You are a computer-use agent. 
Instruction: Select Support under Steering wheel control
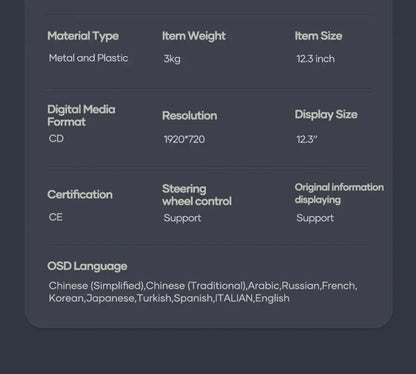click(x=182, y=218)
